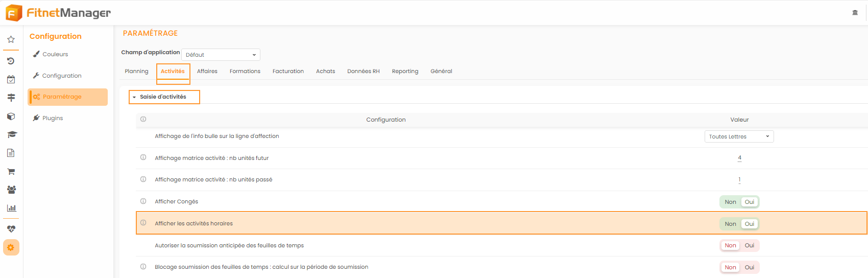This screenshot has width=868, height=278.
Task: Toggle the Afficher les activités horaires switch
Action: coord(739,224)
